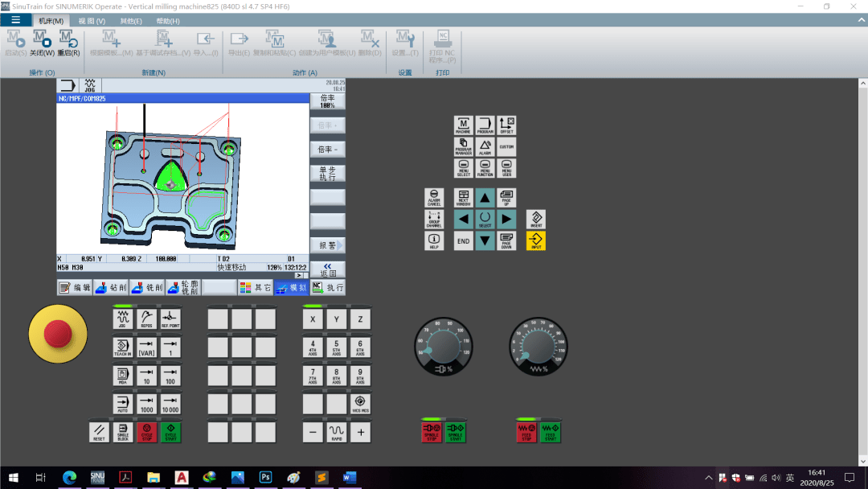
Task: Click the GROUP CHANNEL key
Action: pyautogui.click(x=434, y=220)
